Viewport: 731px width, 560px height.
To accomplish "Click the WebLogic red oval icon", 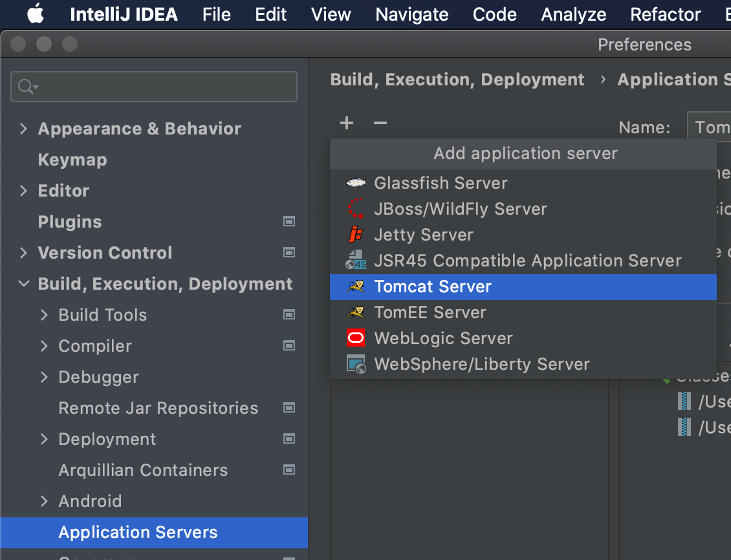I will tap(356, 338).
